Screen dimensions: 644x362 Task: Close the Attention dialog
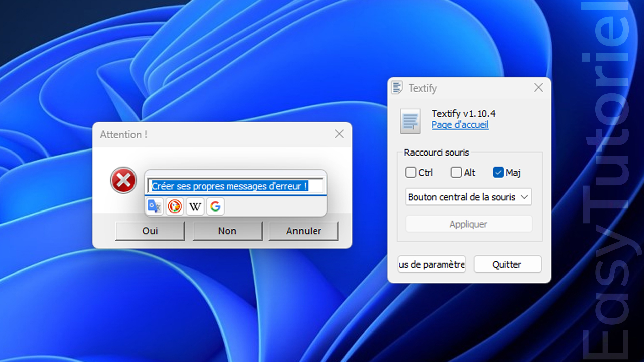pos(339,134)
